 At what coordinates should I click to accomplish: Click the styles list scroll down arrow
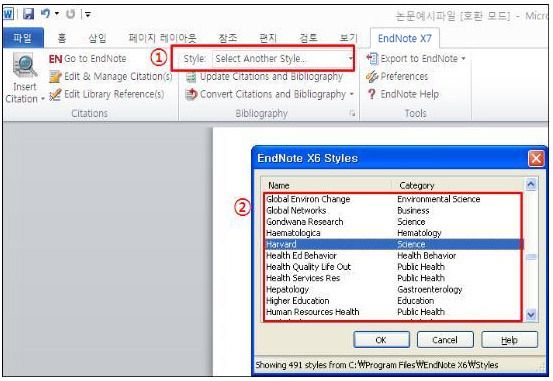point(531,314)
